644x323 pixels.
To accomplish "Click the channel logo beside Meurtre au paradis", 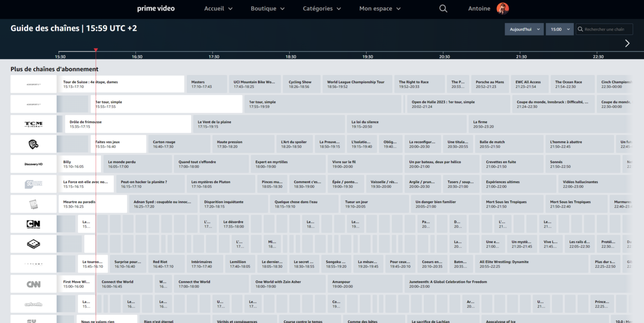I will coord(33,204).
